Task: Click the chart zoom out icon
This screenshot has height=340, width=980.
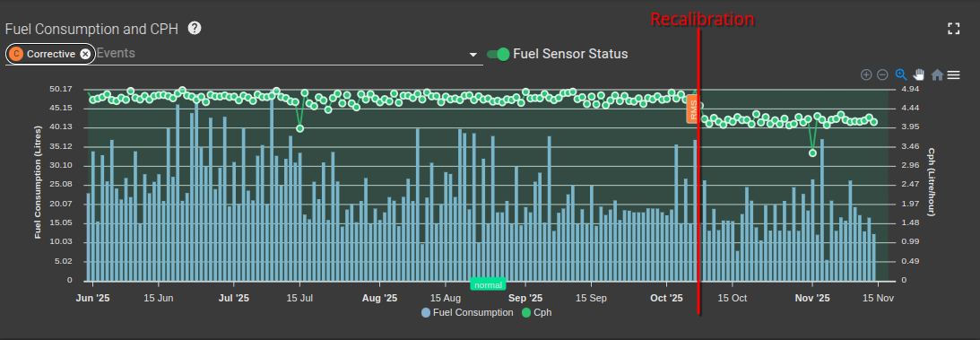Action: [x=882, y=75]
